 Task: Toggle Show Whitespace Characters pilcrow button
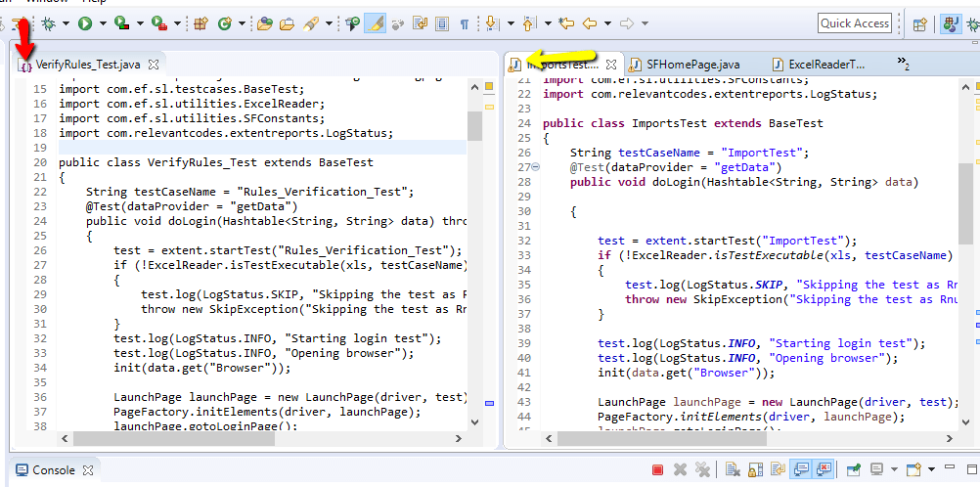463,22
